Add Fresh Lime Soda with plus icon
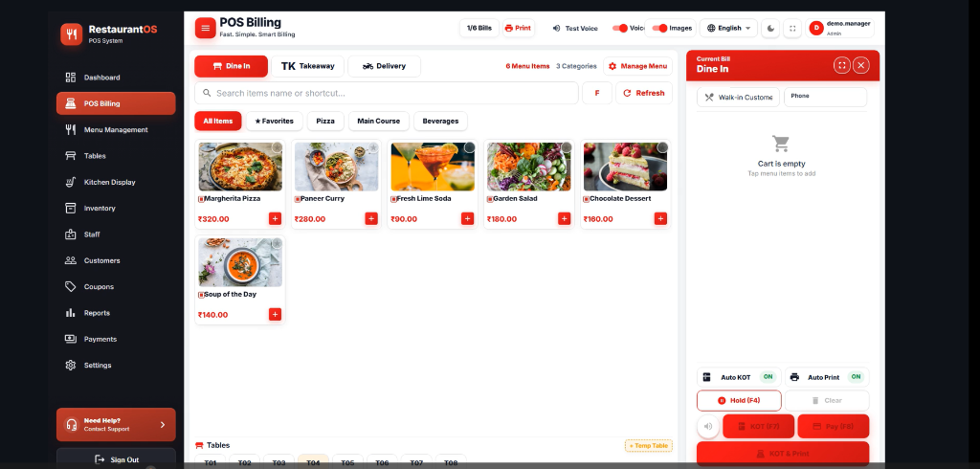Viewport: 980px width, 469px height. (467, 219)
